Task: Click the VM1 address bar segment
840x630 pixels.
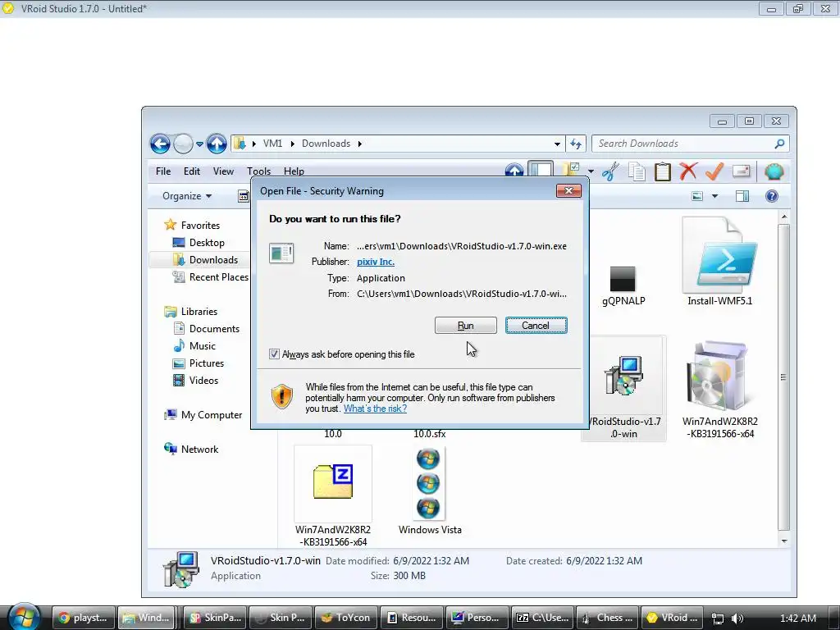Action: point(272,144)
